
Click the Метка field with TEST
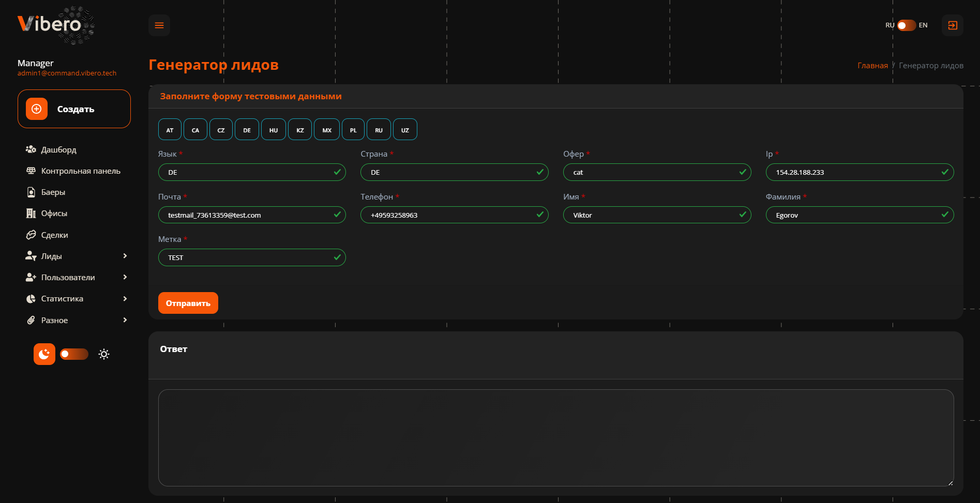click(252, 257)
